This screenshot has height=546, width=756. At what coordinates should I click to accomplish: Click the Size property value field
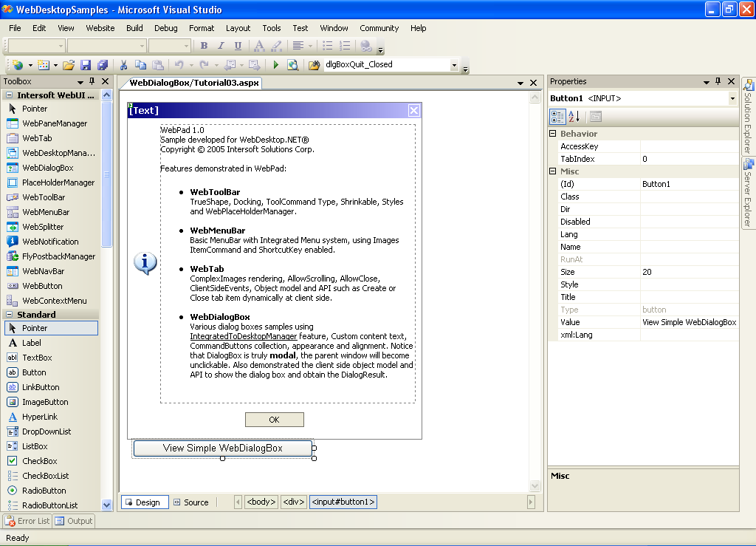(688, 272)
